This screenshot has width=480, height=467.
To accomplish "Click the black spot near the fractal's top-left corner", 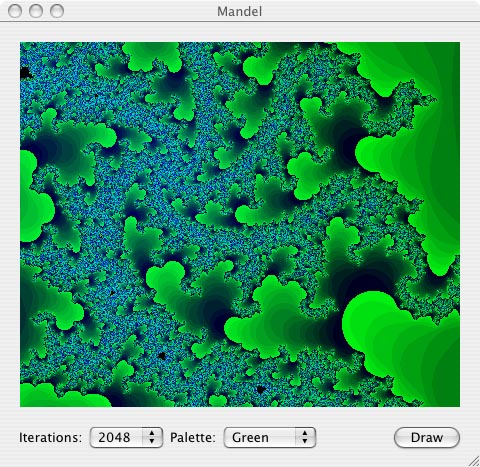I will (x=25, y=73).
